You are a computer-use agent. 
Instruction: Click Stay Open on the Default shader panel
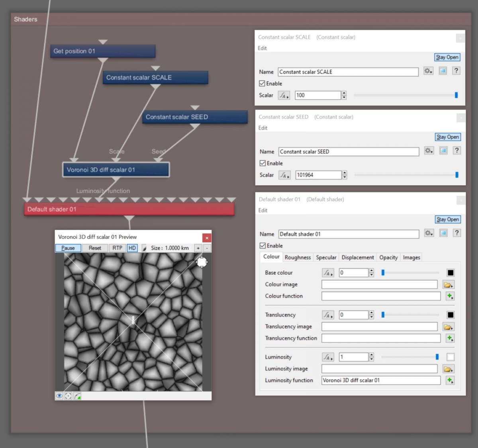[x=447, y=219]
